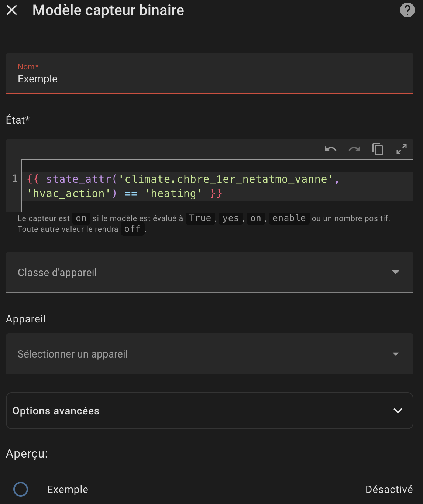Click the True code chip in helper text
423x504 pixels.
click(200, 218)
